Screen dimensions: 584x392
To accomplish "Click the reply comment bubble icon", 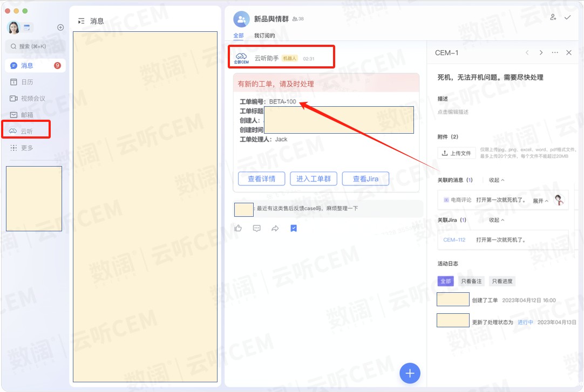I will [257, 229].
